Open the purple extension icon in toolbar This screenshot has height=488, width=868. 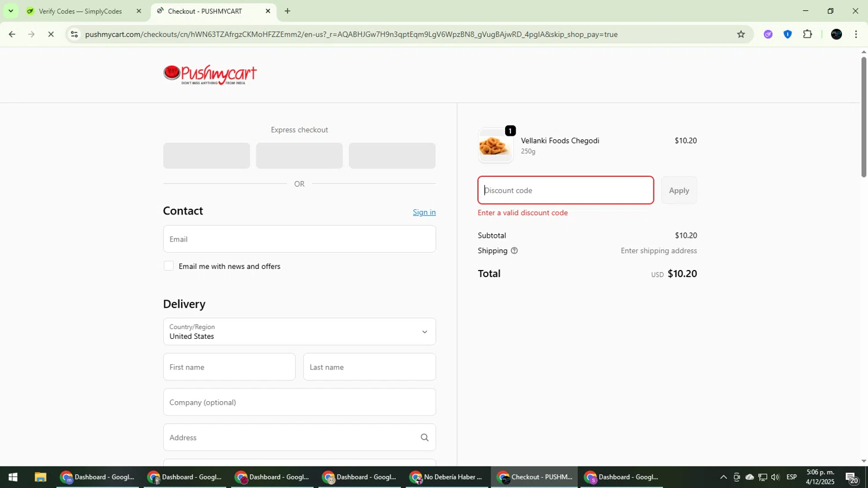(x=768, y=35)
